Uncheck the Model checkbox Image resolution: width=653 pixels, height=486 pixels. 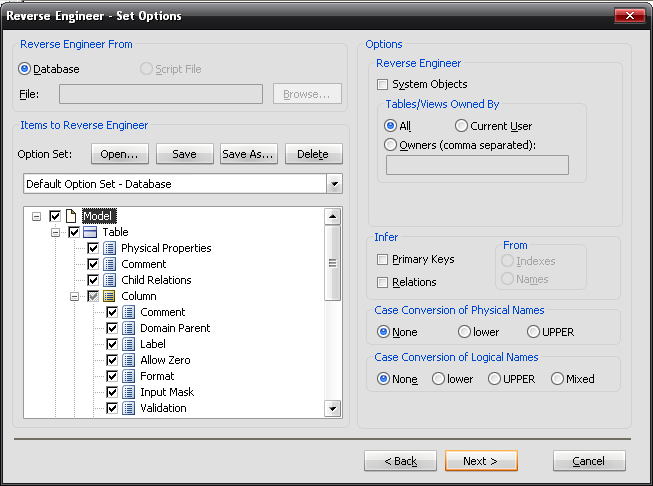pos(55,216)
